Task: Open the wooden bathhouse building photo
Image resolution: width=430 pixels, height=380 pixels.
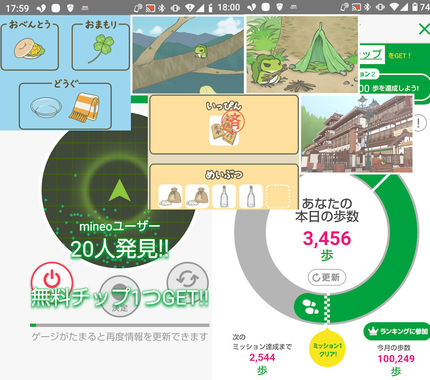Action: coord(357,133)
